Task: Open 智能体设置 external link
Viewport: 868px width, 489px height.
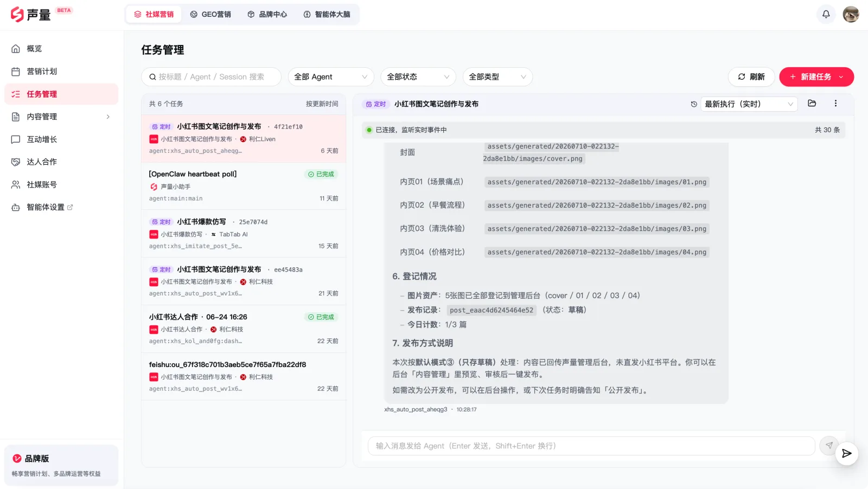Action: tap(61, 207)
